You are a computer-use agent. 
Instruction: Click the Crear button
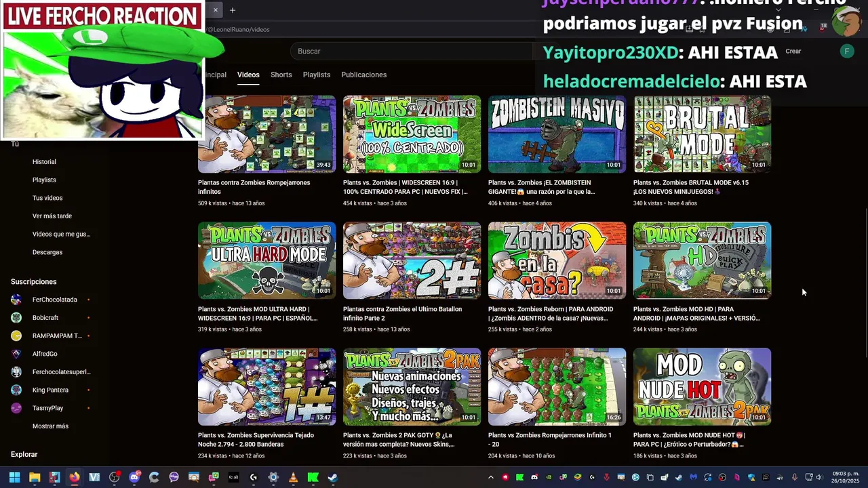pos(793,51)
